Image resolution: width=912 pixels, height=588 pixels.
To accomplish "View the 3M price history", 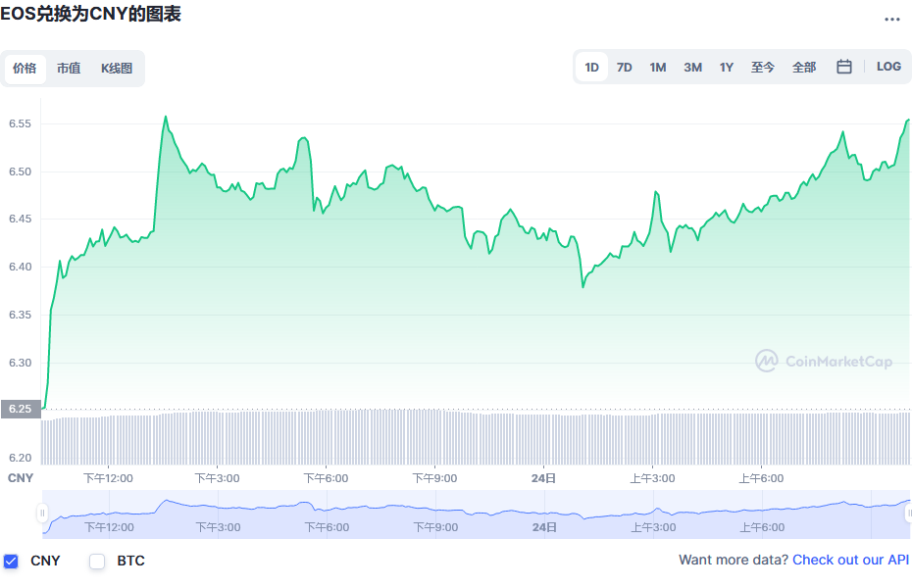I will click(692, 66).
